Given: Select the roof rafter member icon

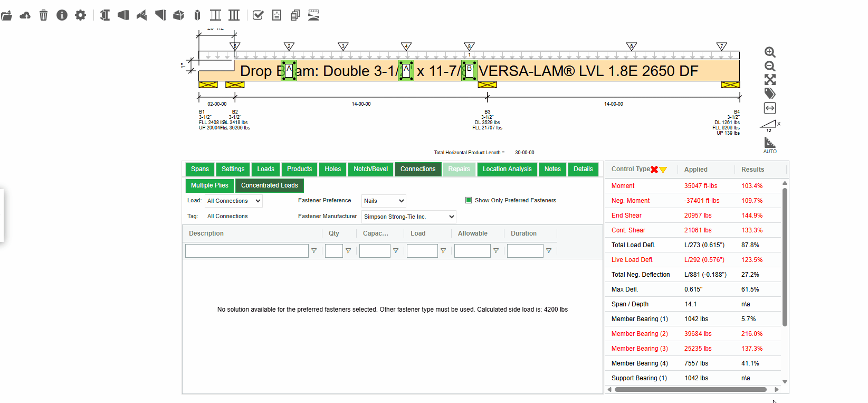Looking at the screenshot, I should coord(123,15).
